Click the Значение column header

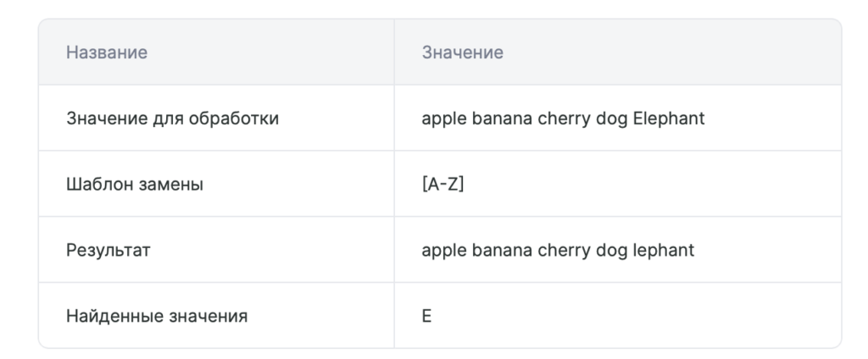462,52
